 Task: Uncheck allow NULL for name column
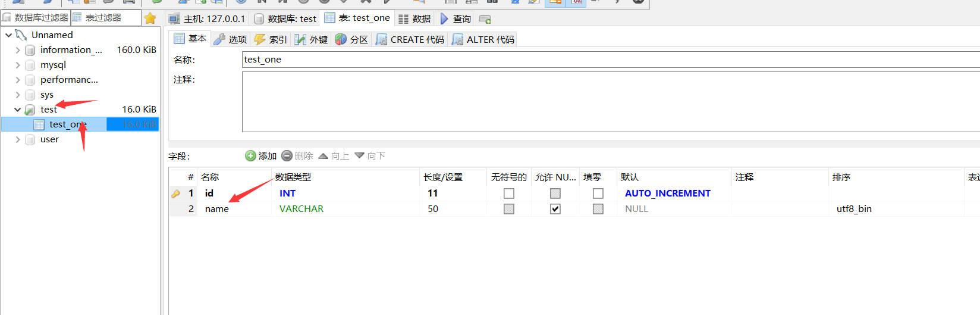coord(555,209)
